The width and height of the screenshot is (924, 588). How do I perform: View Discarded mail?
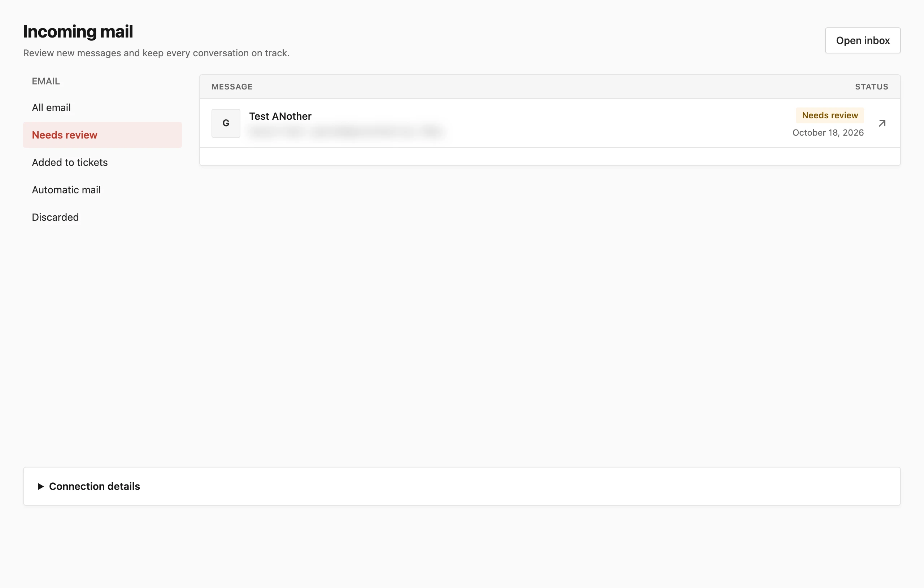(102, 217)
